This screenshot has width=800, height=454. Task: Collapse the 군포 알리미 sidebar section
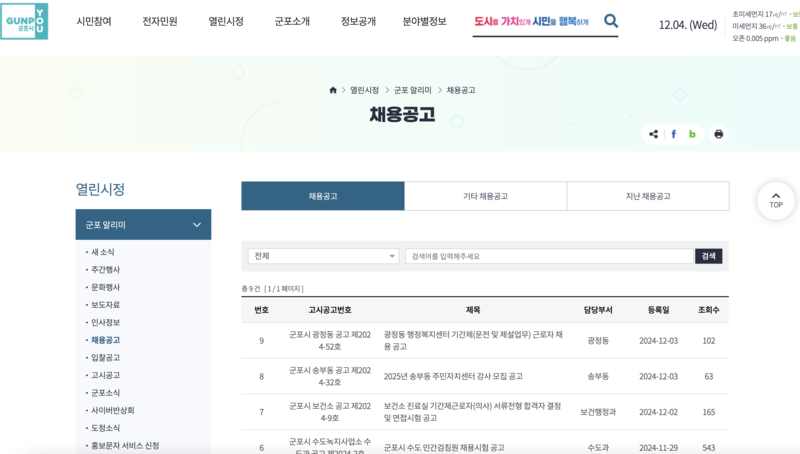(143, 224)
